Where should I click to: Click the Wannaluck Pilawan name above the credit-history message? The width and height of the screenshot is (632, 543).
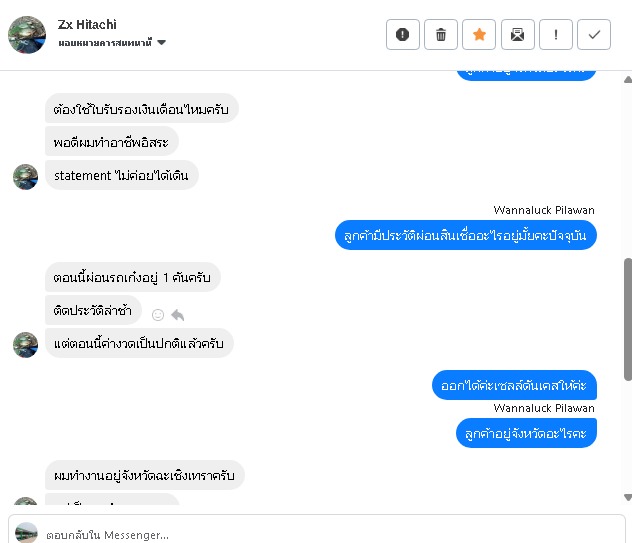pyautogui.click(x=544, y=210)
